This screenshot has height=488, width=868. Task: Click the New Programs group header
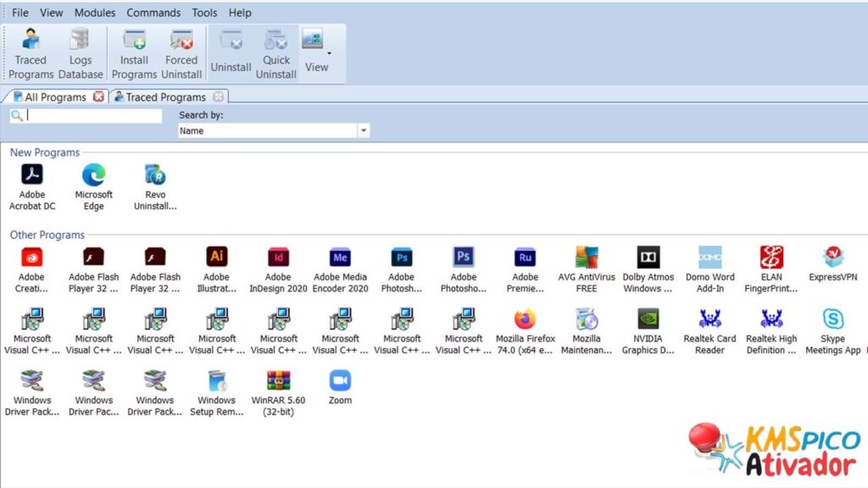tap(45, 152)
